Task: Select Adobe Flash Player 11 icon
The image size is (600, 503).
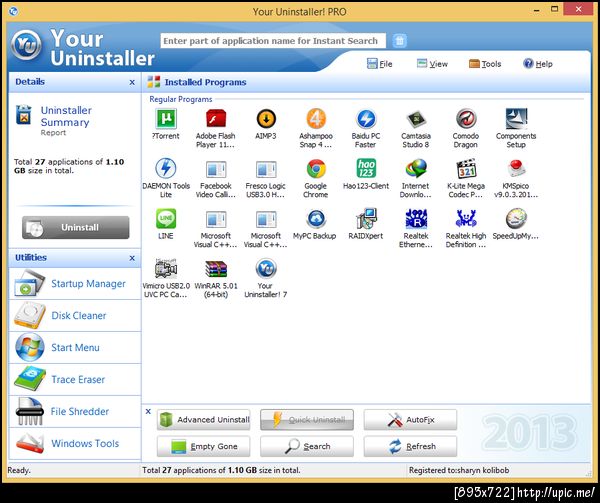Action: pos(216,119)
